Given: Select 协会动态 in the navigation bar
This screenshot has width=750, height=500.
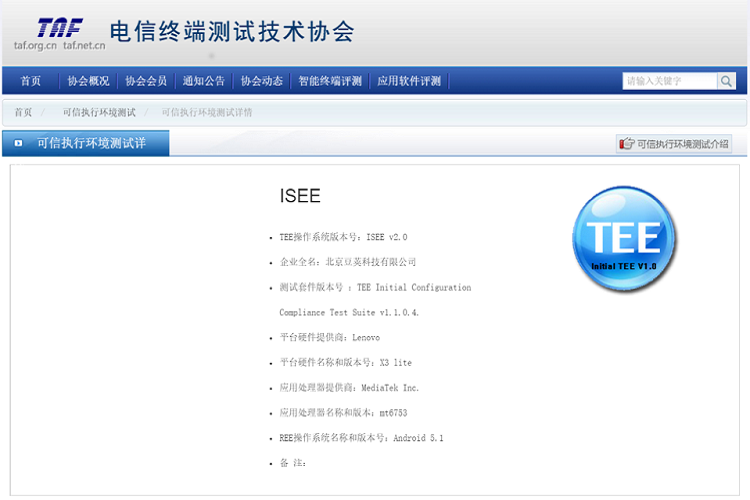Looking at the screenshot, I should point(262,81).
